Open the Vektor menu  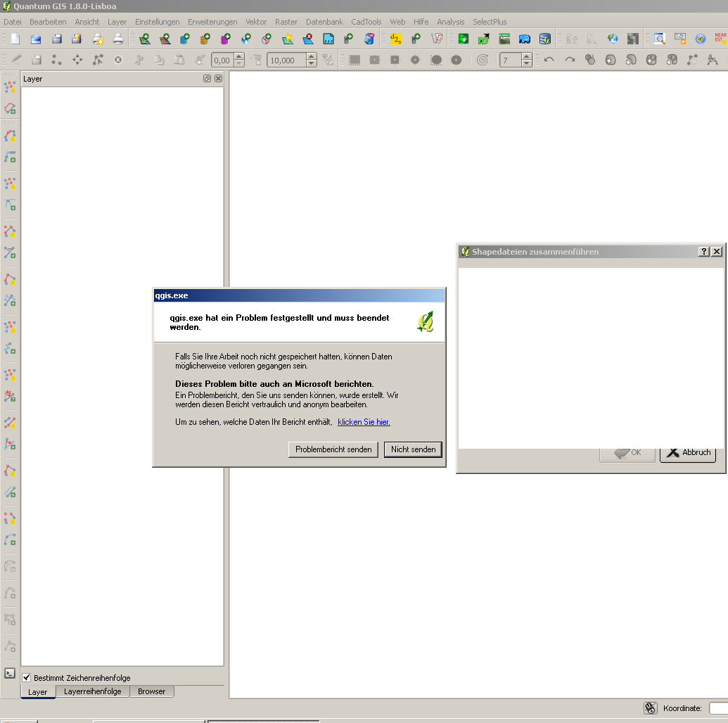tap(256, 22)
